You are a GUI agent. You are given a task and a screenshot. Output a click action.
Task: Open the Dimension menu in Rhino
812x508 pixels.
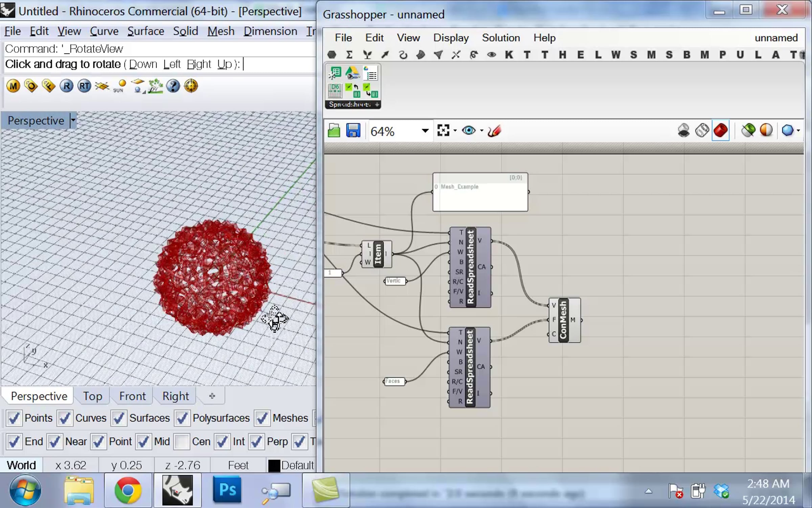[x=270, y=31]
